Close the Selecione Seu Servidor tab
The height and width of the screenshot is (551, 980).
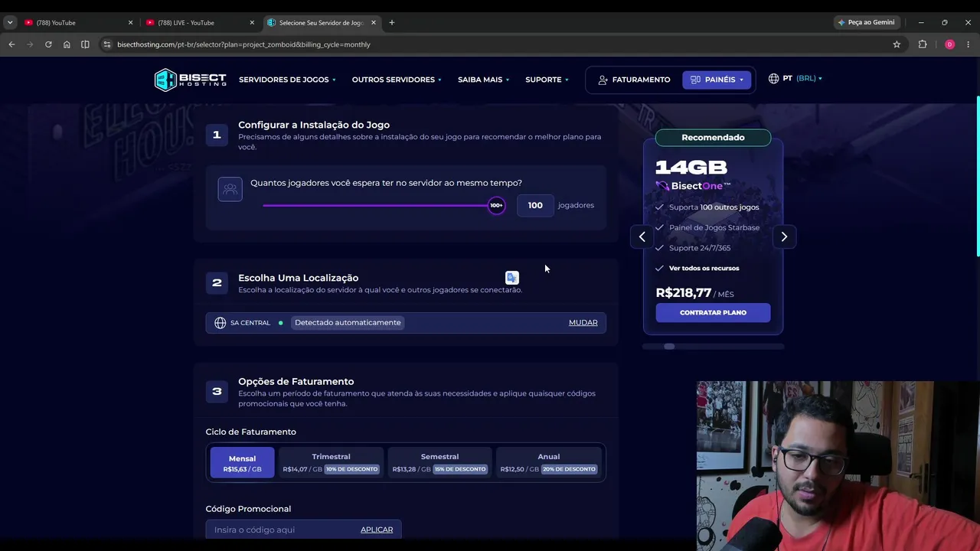[374, 22]
